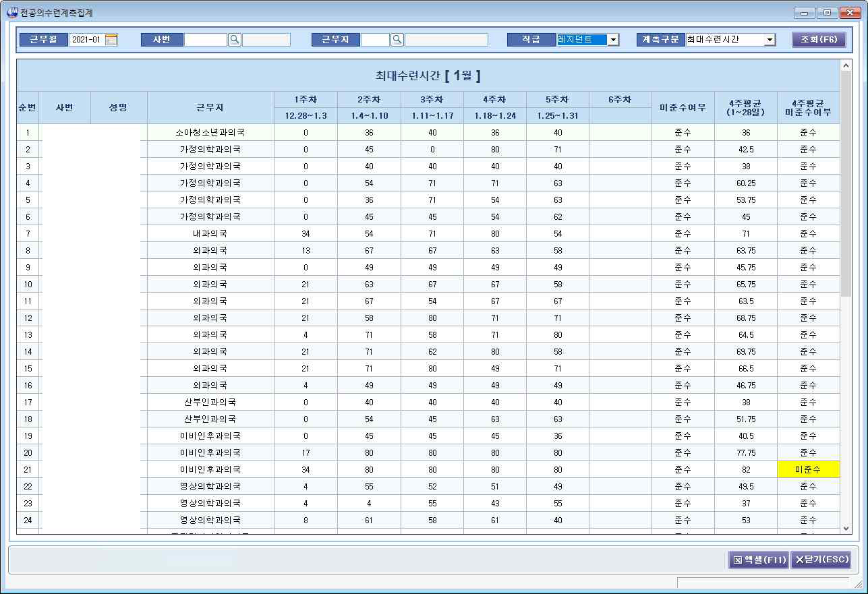Click 4주평균 value 68.75 in row 12
Viewport: 868px width, 594px height.
point(745,318)
